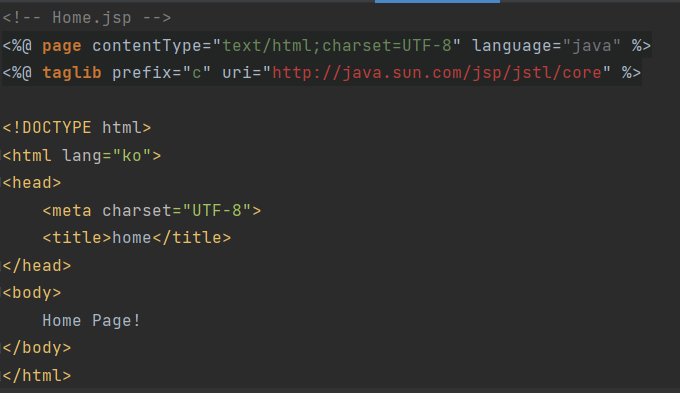This screenshot has height=393, width=680.
Task: Click the closing </body> tag
Action: pyautogui.click(x=37, y=348)
